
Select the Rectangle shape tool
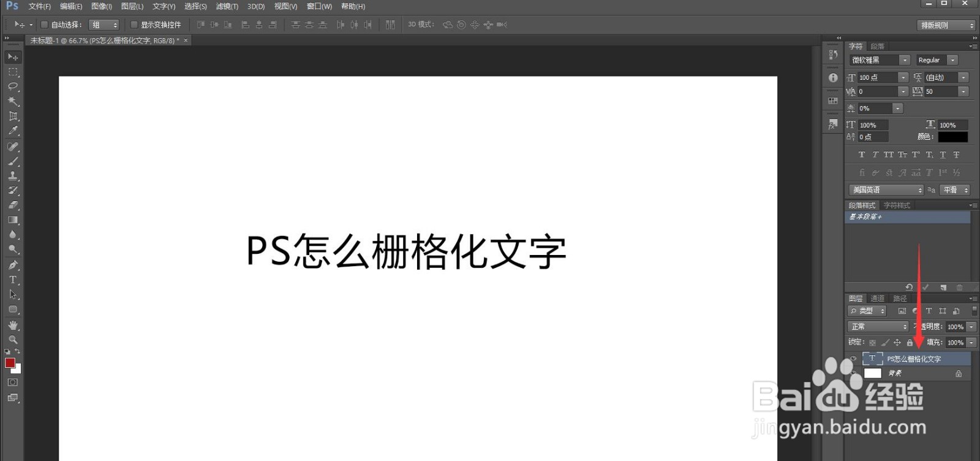[13, 310]
